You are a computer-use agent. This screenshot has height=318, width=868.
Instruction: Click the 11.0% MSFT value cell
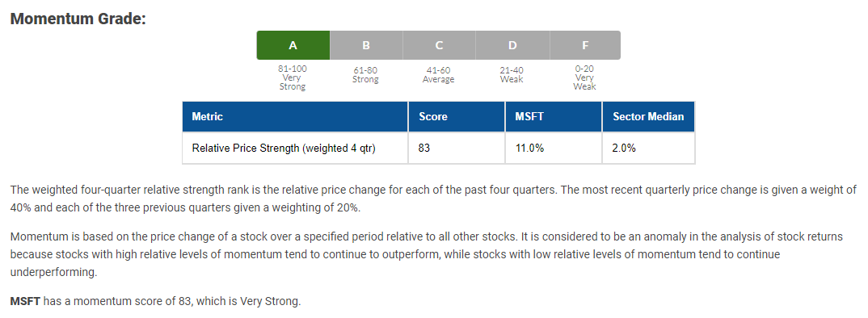click(x=554, y=149)
